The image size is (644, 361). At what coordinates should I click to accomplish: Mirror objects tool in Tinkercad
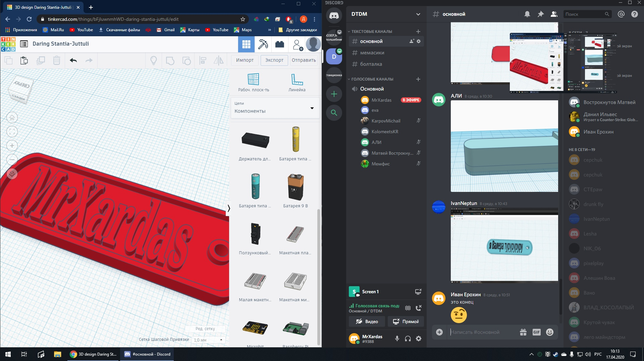(219, 60)
